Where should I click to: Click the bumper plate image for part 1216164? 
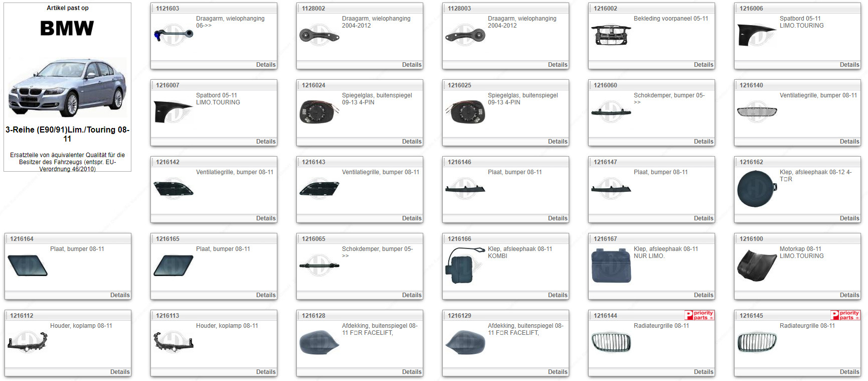click(28, 266)
